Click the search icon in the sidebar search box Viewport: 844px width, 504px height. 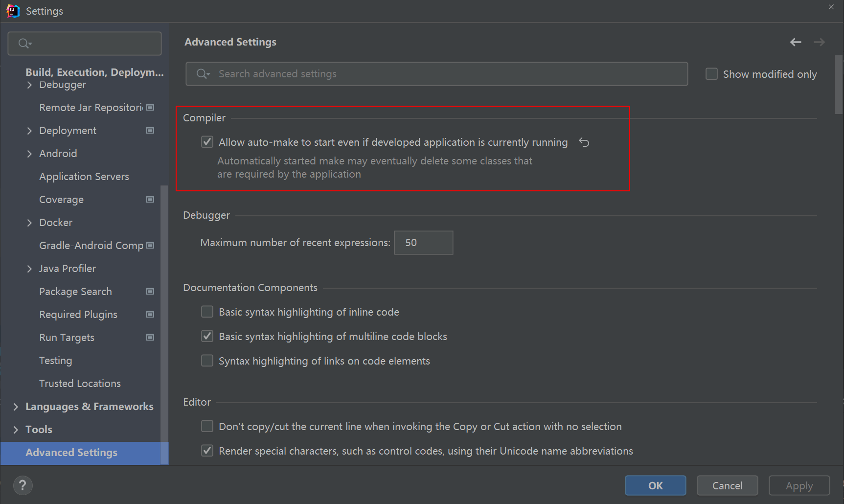pos(24,44)
